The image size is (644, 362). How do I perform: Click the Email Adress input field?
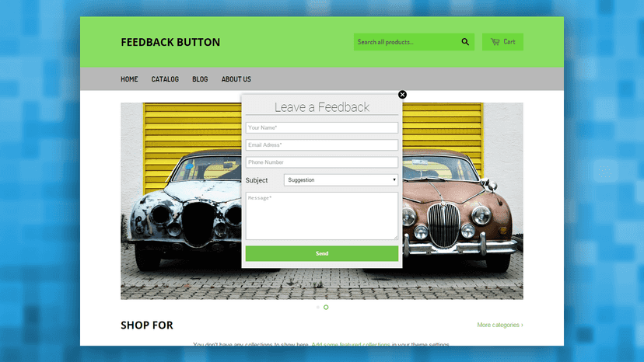coord(322,145)
